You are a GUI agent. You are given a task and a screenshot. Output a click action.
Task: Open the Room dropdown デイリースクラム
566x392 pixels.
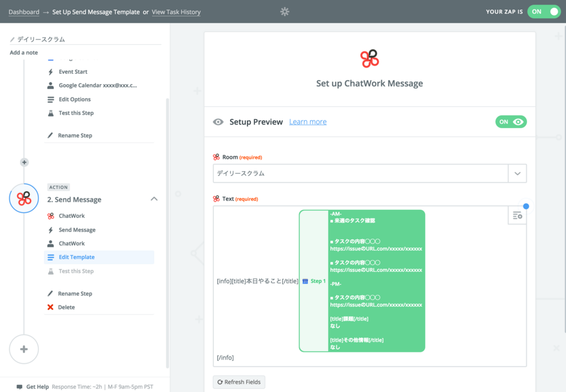tap(370, 173)
